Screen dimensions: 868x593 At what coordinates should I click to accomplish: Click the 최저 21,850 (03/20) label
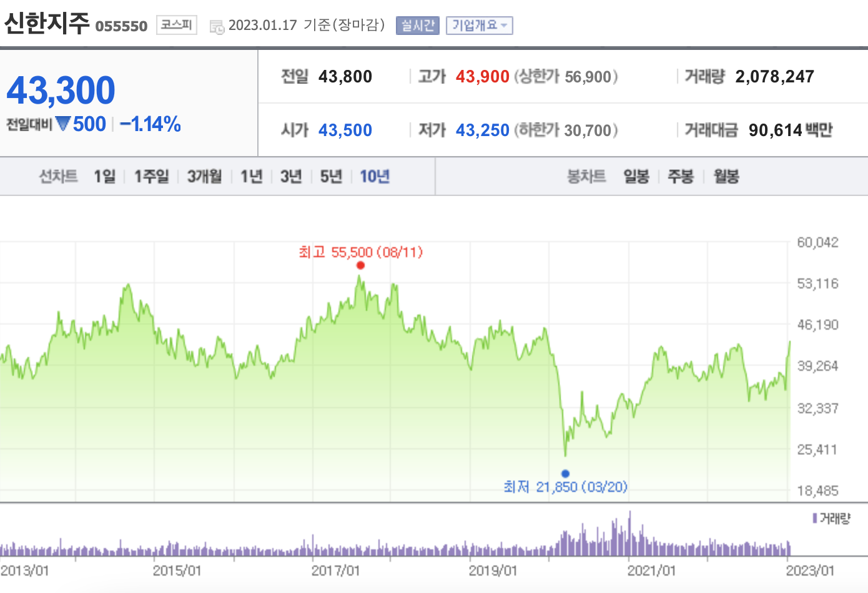pos(566,487)
